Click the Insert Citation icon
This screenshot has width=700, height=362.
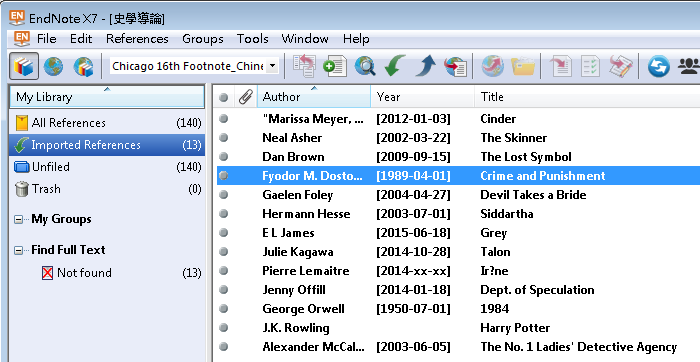(560, 67)
